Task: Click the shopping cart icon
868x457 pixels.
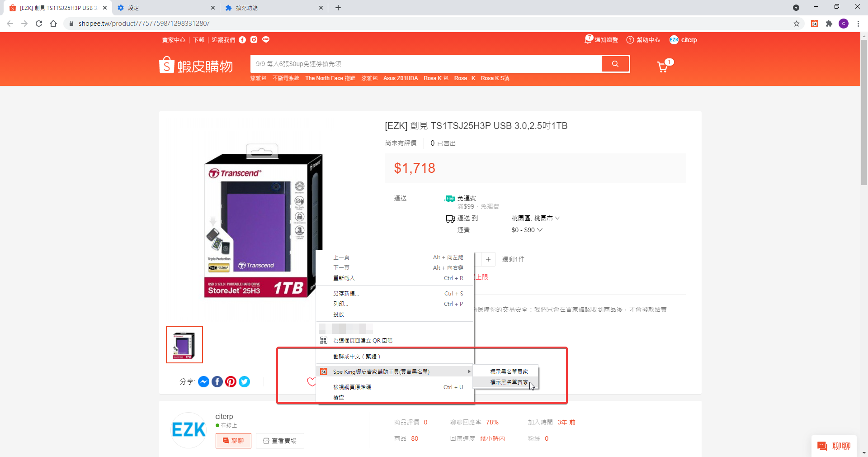Action: pos(663,67)
